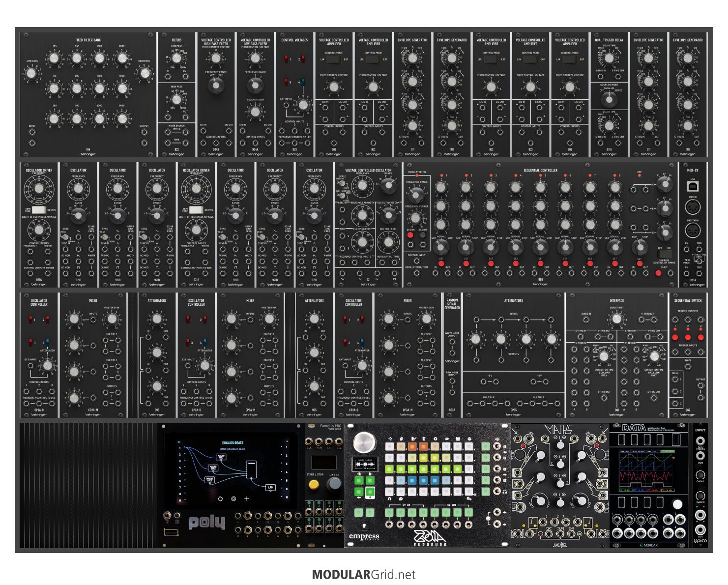This screenshot has width=728, height=585.
Task: Turn the Fixed Filter Bank High Pass knob
Action: (x=144, y=74)
